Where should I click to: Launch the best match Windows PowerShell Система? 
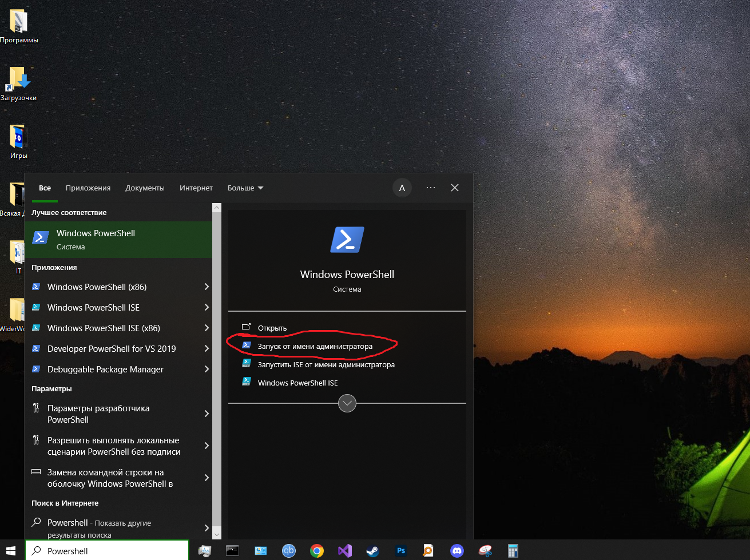pyautogui.click(x=118, y=240)
